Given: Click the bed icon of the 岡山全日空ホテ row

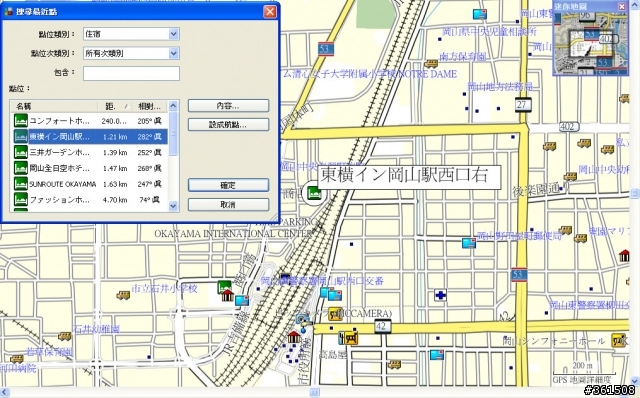Looking at the screenshot, I should coord(21,168).
